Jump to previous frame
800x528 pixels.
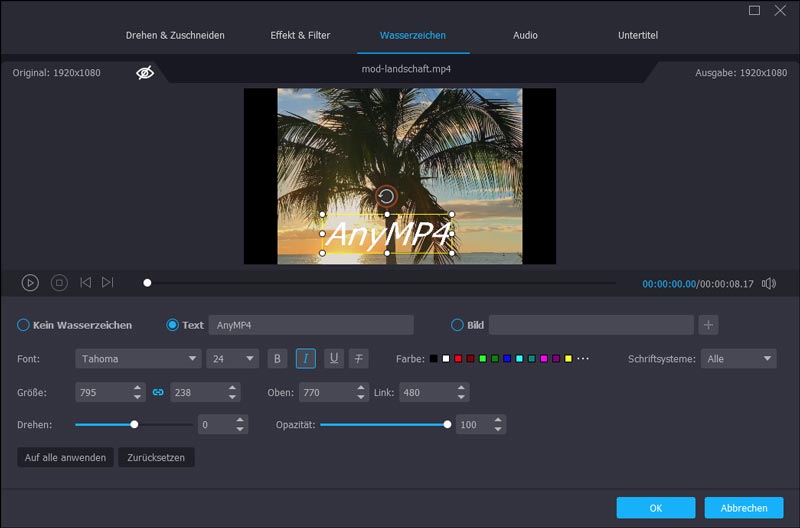(x=86, y=283)
